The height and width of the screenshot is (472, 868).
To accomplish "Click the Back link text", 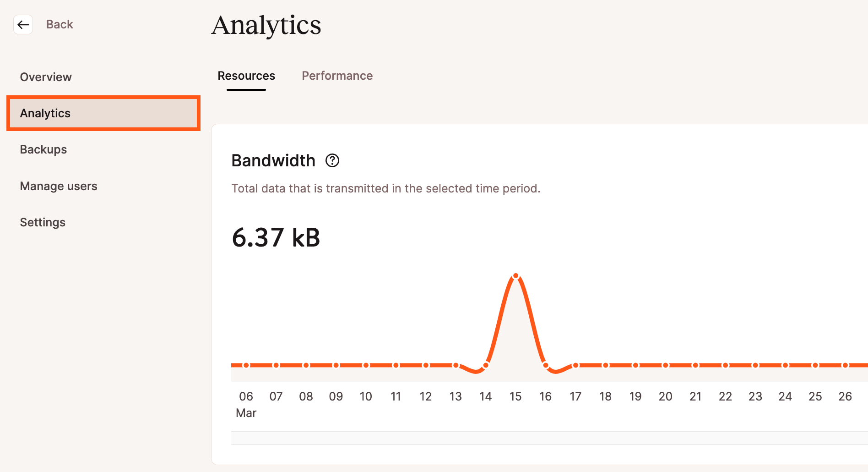I will (x=60, y=24).
